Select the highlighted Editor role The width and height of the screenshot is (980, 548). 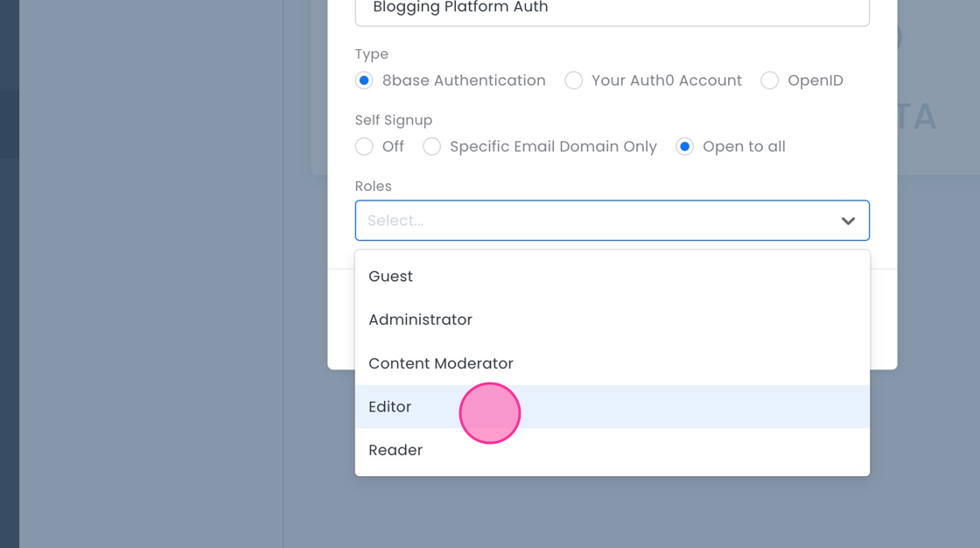coord(390,406)
